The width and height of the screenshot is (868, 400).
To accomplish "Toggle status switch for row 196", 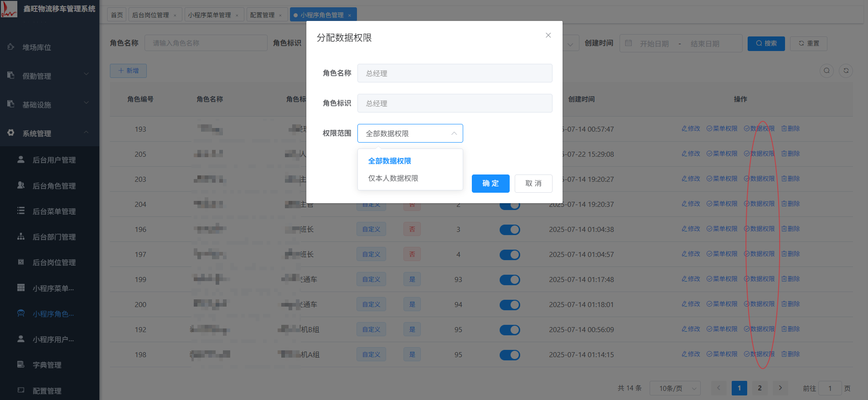I will tap(510, 230).
